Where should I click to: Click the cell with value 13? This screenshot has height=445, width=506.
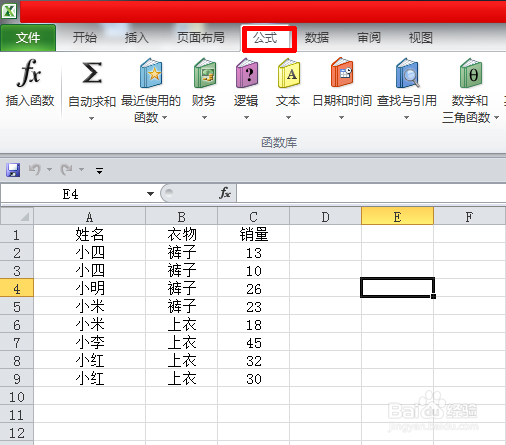point(253,253)
